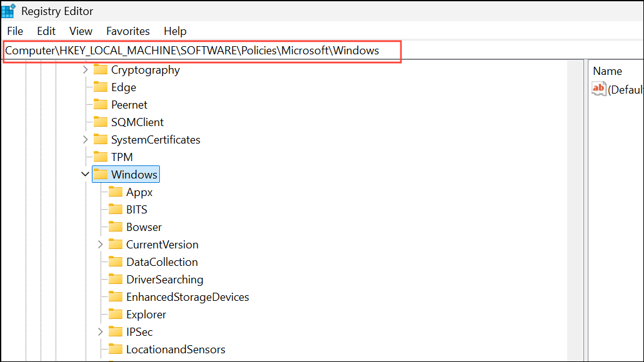Click the Appx folder icon
This screenshot has height=362, width=644.
click(x=116, y=192)
